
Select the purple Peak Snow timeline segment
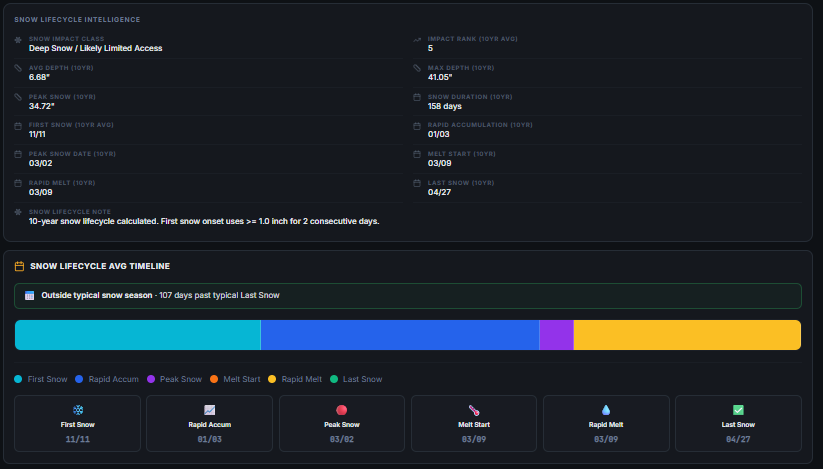(x=556, y=335)
